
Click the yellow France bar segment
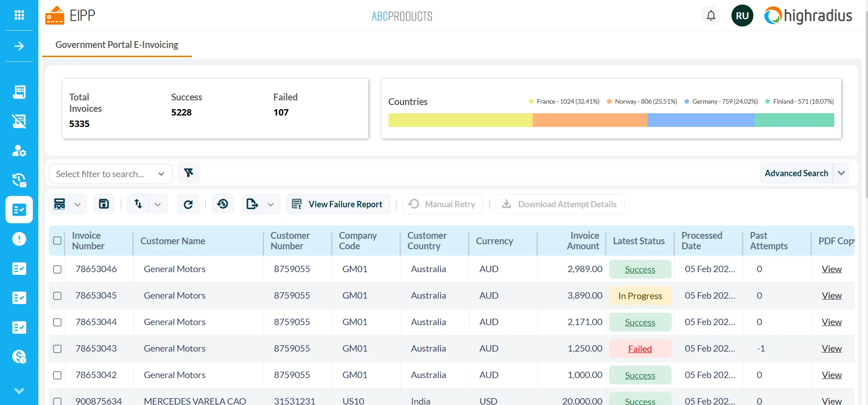460,120
